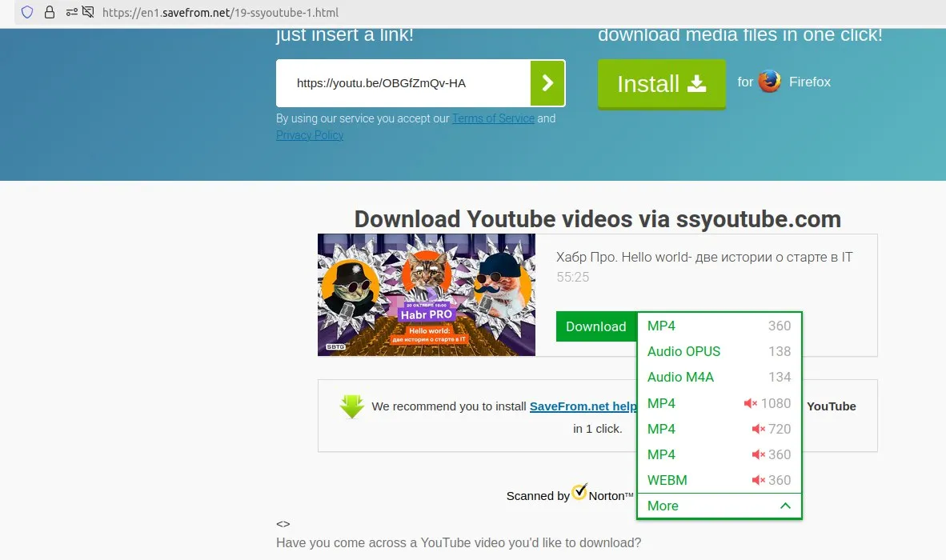Open the site permissions icon in address bar

click(72, 12)
